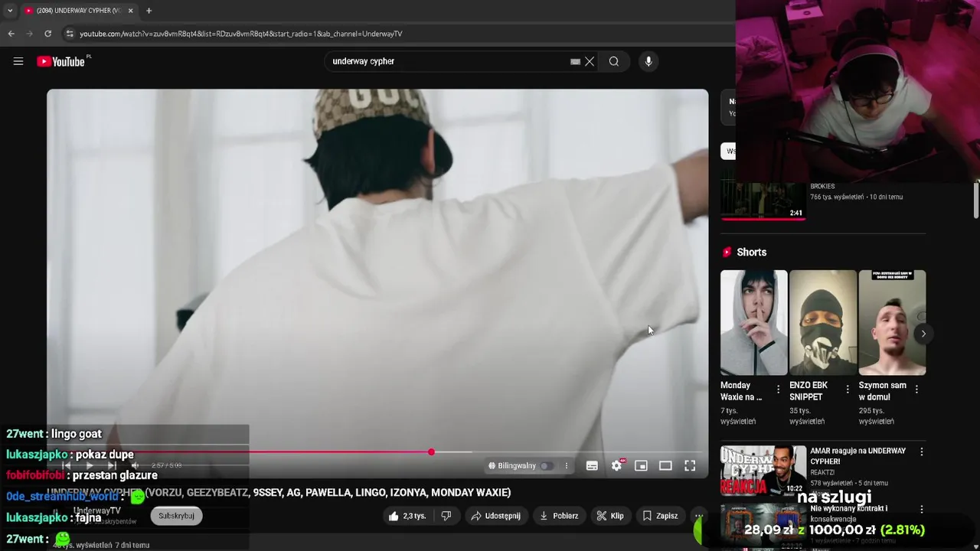The image size is (980, 551).
Task: Clear the search box with the X icon
Action: [x=590, y=61]
